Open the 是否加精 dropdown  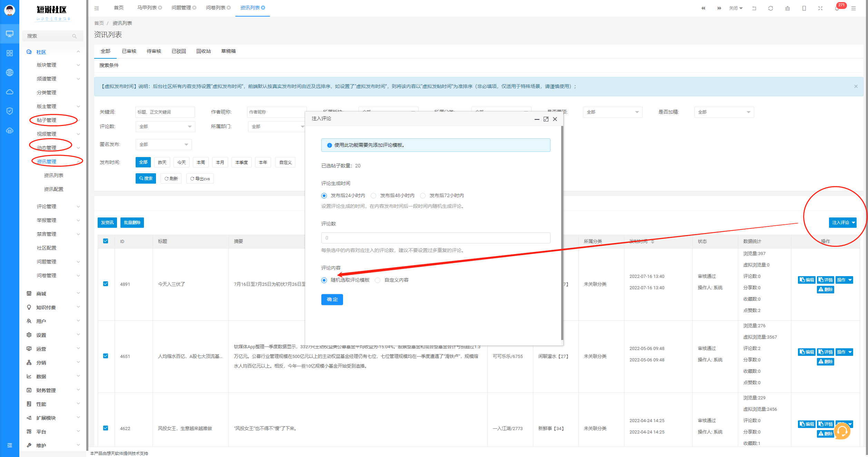coord(724,112)
